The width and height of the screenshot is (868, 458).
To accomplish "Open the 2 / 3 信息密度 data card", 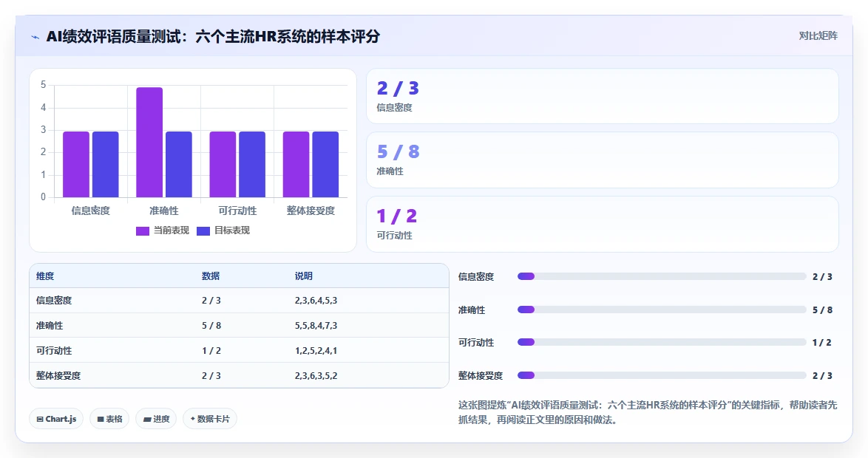I will 603,96.
